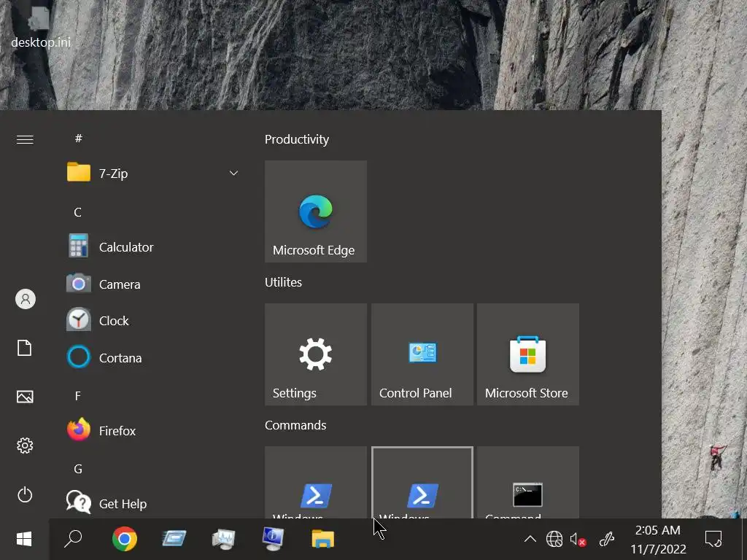Screen dimensions: 747x560
Task: Click the Utilites group header
Action: 284,282
